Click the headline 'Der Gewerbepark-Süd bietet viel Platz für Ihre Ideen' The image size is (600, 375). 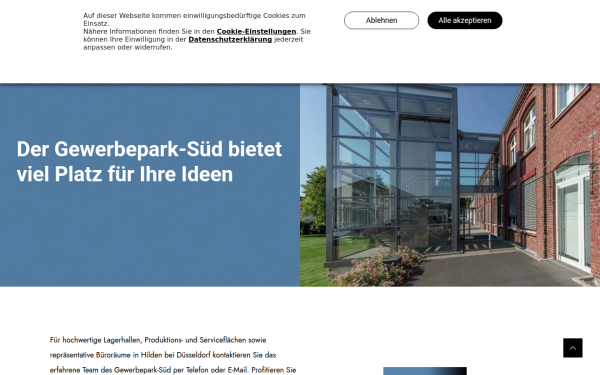click(149, 161)
